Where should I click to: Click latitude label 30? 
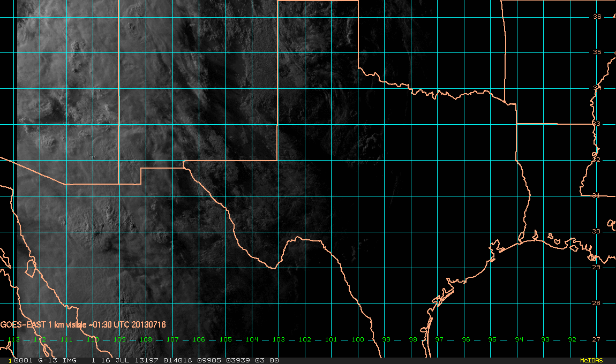point(597,231)
